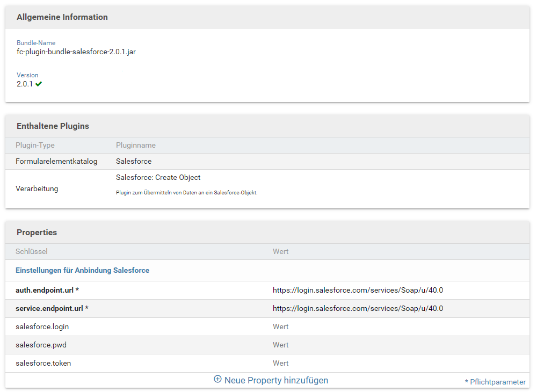Click the plus icon to add a property
This screenshot has width=537, height=392.
tap(217, 379)
